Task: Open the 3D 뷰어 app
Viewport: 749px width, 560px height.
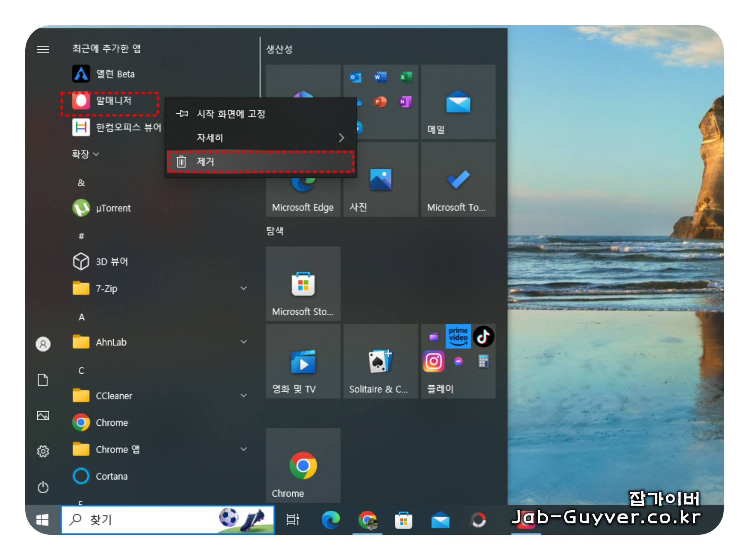Action: click(111, 262)
